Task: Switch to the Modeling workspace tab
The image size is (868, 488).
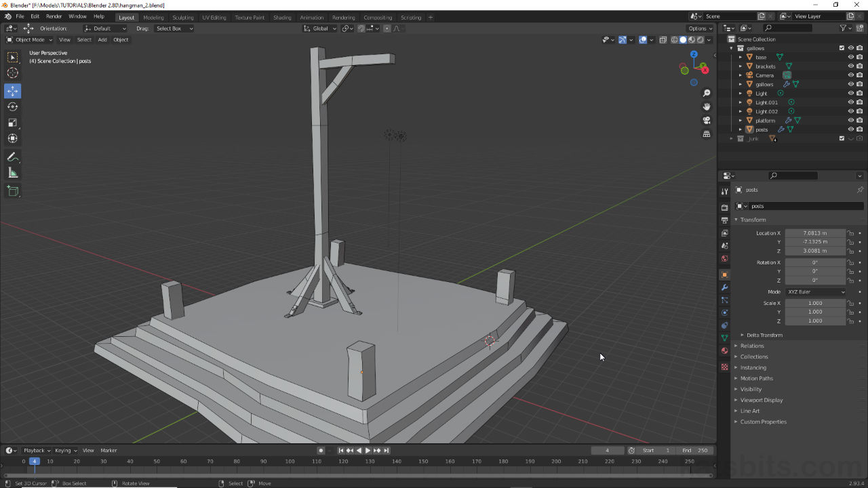Action: click(153, 18)
